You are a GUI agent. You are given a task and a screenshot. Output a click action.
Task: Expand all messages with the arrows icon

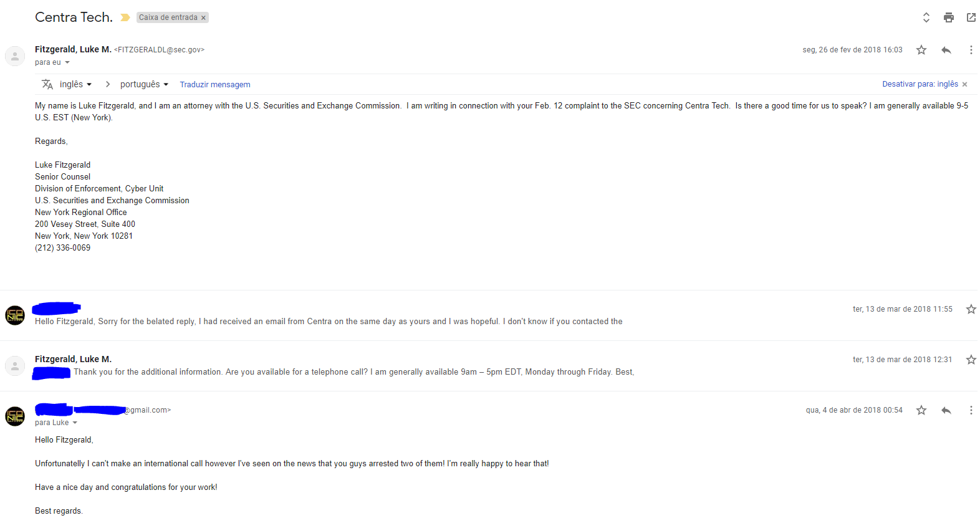point(926,17)
